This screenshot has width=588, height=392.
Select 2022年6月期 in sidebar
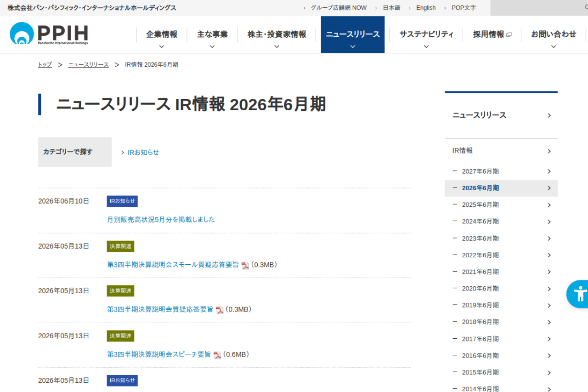(501, 255)
